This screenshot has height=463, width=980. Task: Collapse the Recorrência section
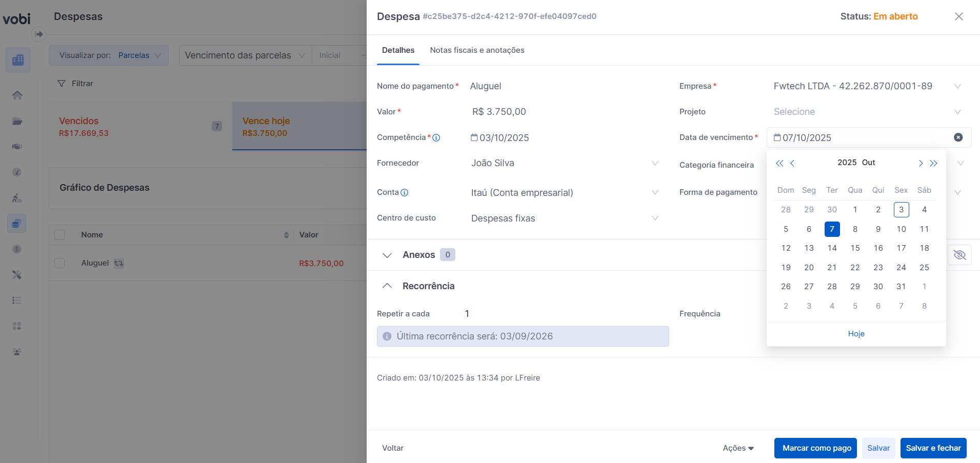[x=387, y=286]
